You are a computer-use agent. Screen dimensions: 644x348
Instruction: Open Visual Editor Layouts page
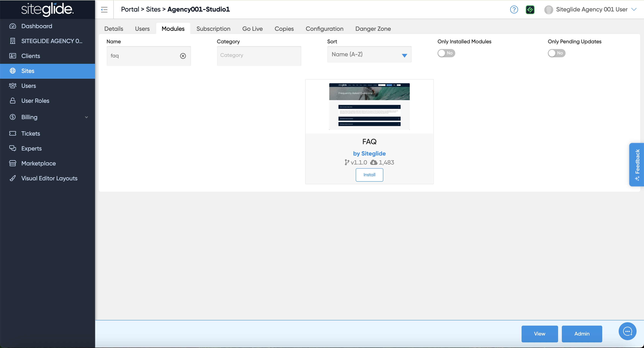pyautogui.click(x=49, y=178)
